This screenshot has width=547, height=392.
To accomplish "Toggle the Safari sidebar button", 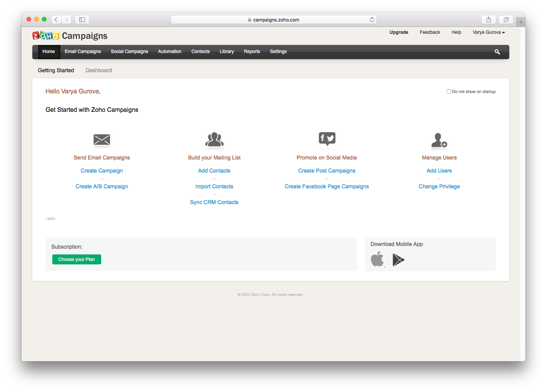I will 82,20.
